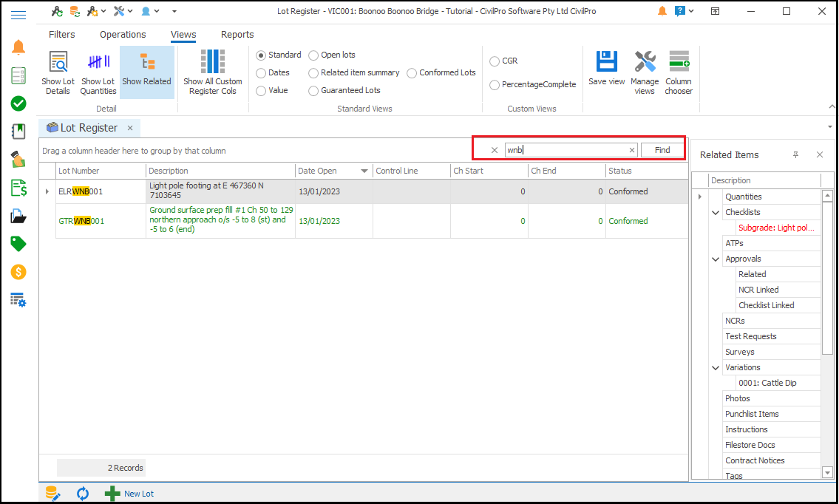Click the title bar notification bell
Viewport: 839px width, 504px height.
[x=662, y=11]
